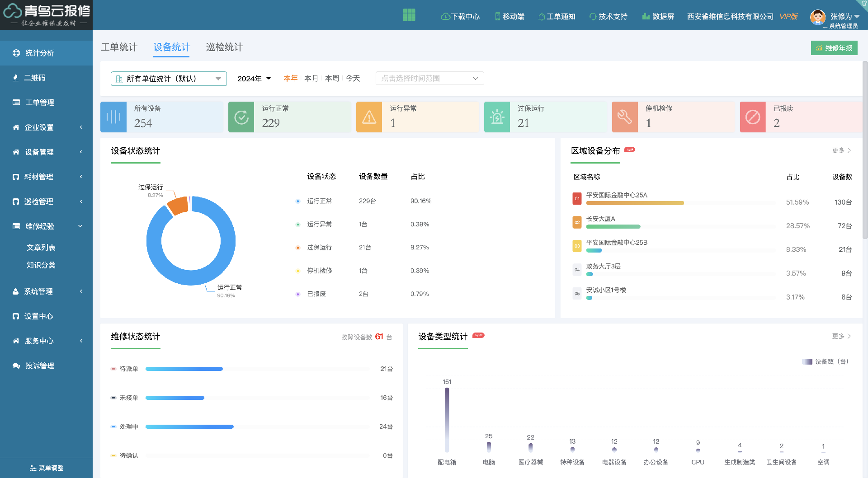This screenshot has height=478, width=868.
Task: Open the download center cloud icon
Action: point(445,17)
